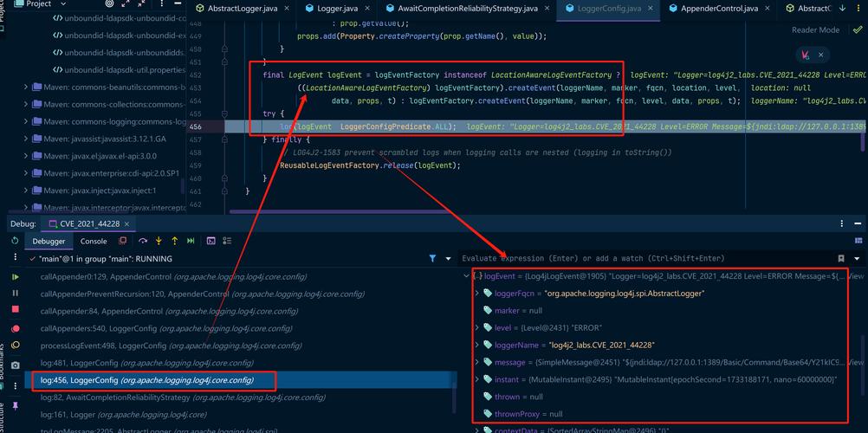Click the watch bookmark icon in evaluate bar
The image size is (868, 433).
pyautogui.click(x=841, y=259)
